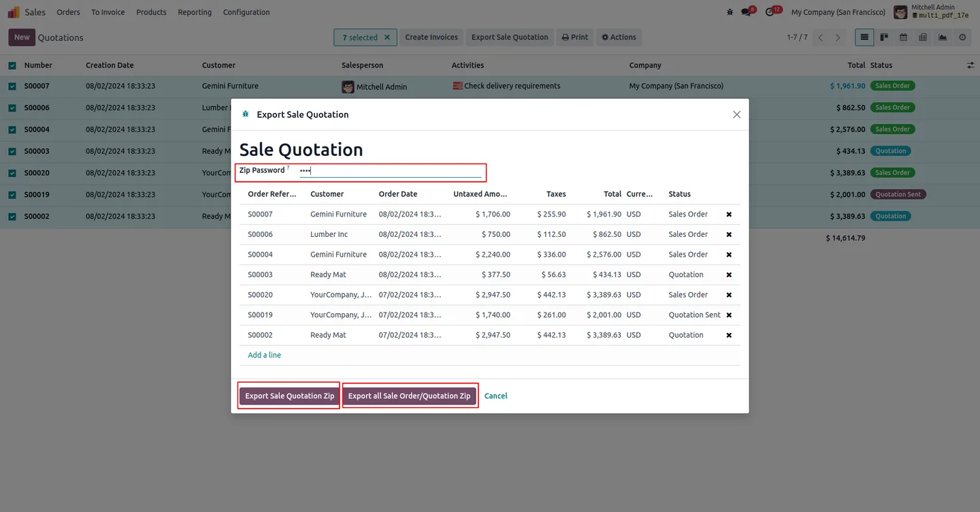This screenshot has width=980, height=512.
Task: Switch to graph view
Action: click(943, 37)
